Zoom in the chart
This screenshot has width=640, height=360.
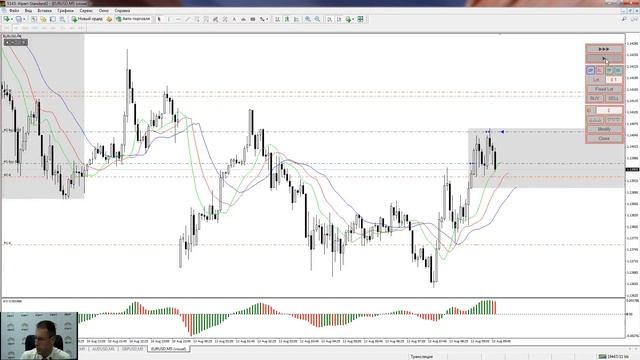(308, 19)
